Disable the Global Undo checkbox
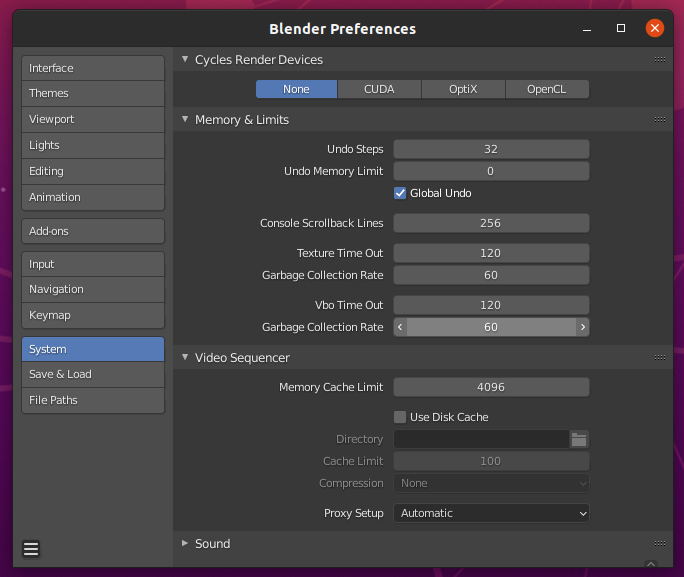This screenshot has height=577, width=684. coord(400,193)
